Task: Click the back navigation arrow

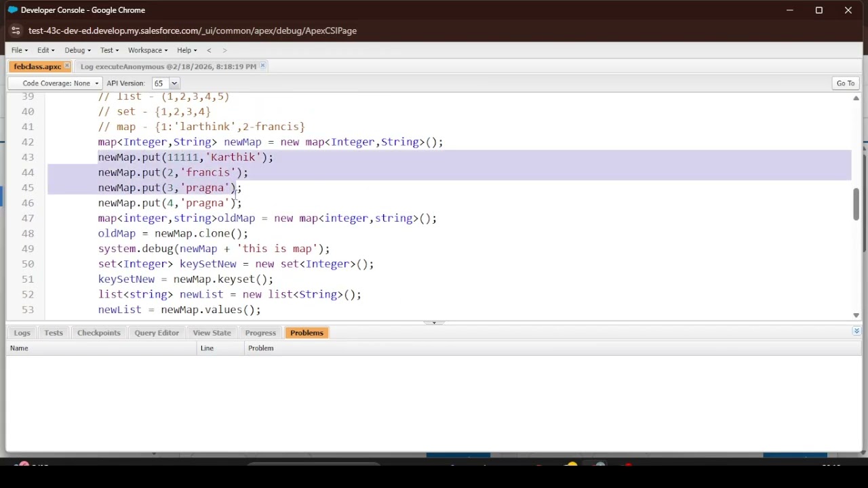Action: (209, 50)
